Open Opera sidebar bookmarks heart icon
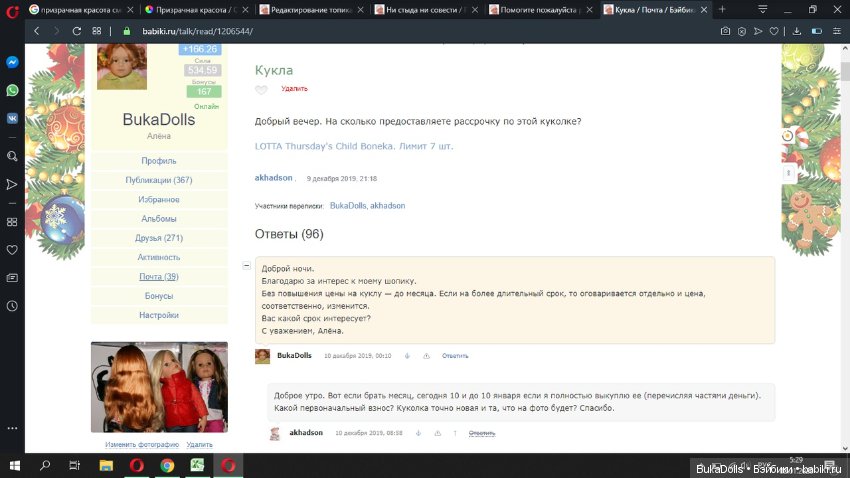This screenshot has width=850, height=478. coord(12,250)
